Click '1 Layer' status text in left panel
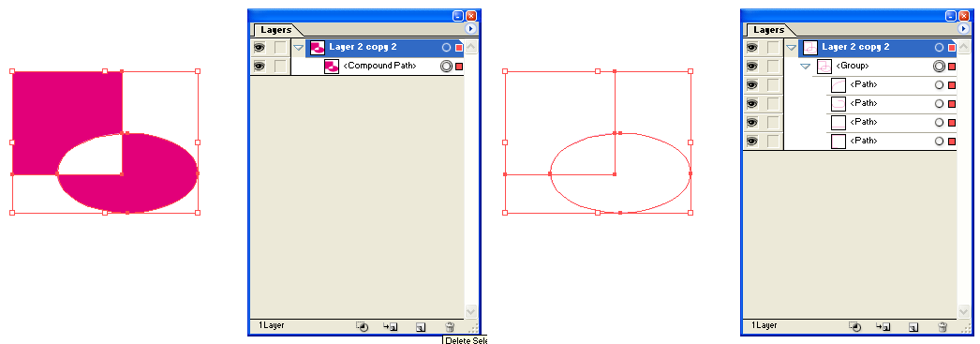 271,326
